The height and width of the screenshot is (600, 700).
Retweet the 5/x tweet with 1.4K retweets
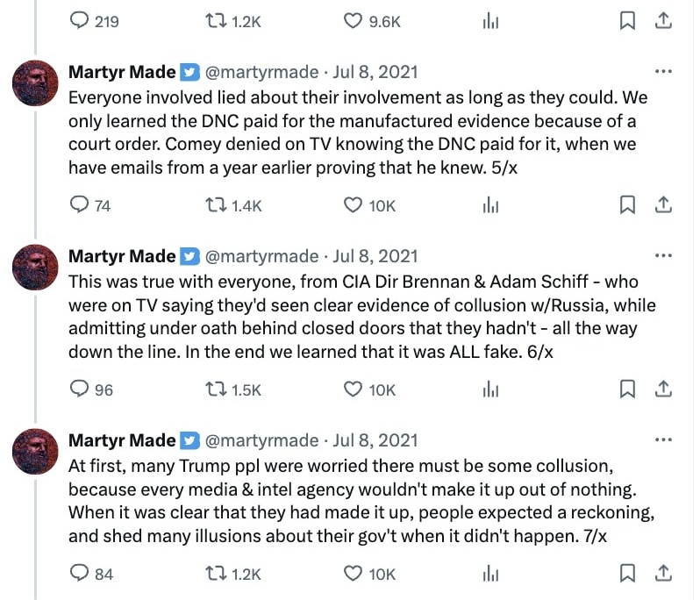pos(215,205)
